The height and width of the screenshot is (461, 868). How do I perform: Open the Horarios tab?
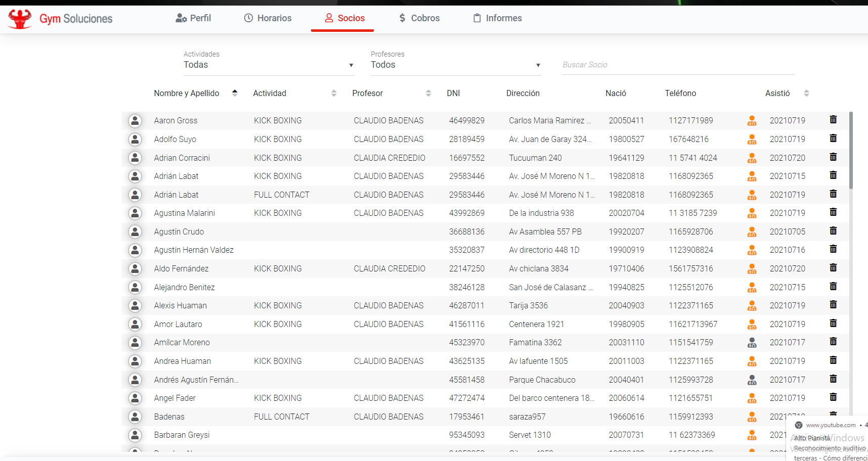click(x=268, y=18)
